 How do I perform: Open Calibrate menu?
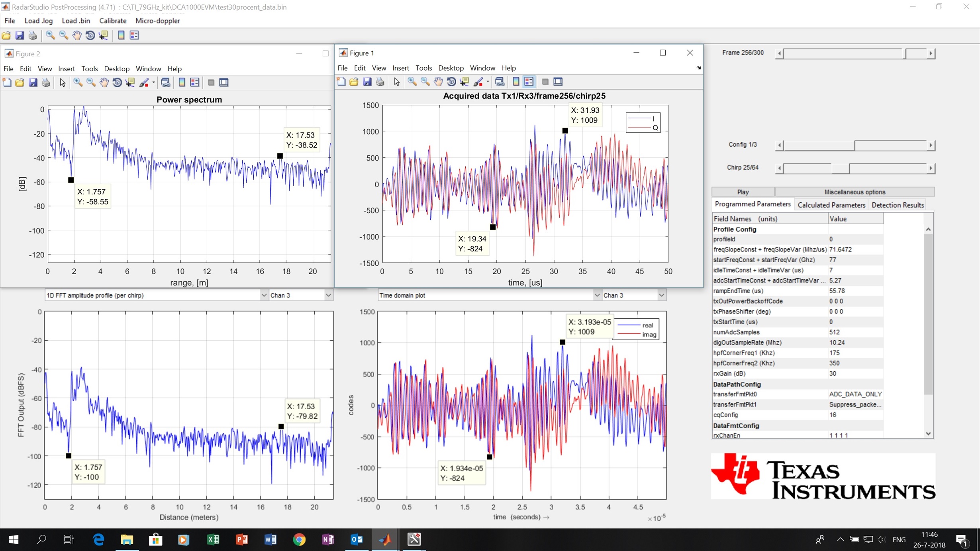tap(113, 21)
